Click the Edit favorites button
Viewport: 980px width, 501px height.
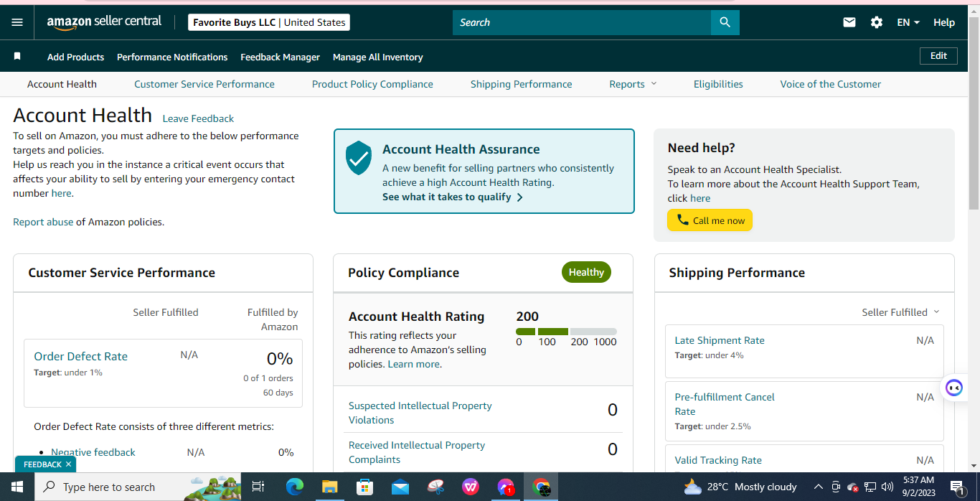(x=938, y=56)
